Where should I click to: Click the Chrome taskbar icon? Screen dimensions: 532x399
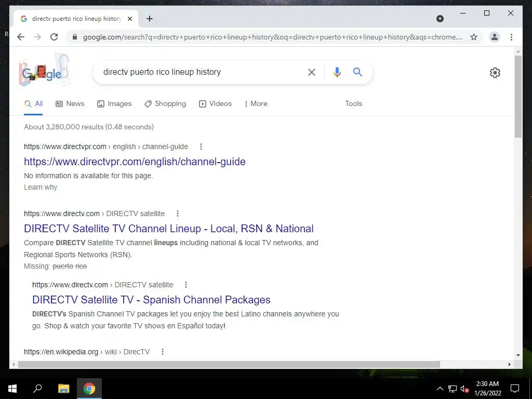(89, 389)
